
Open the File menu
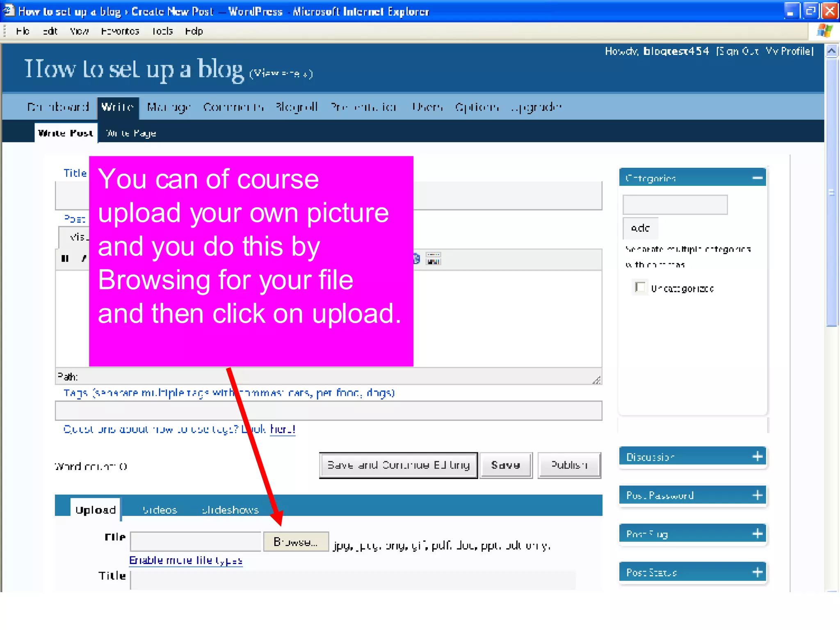(23, 31)
